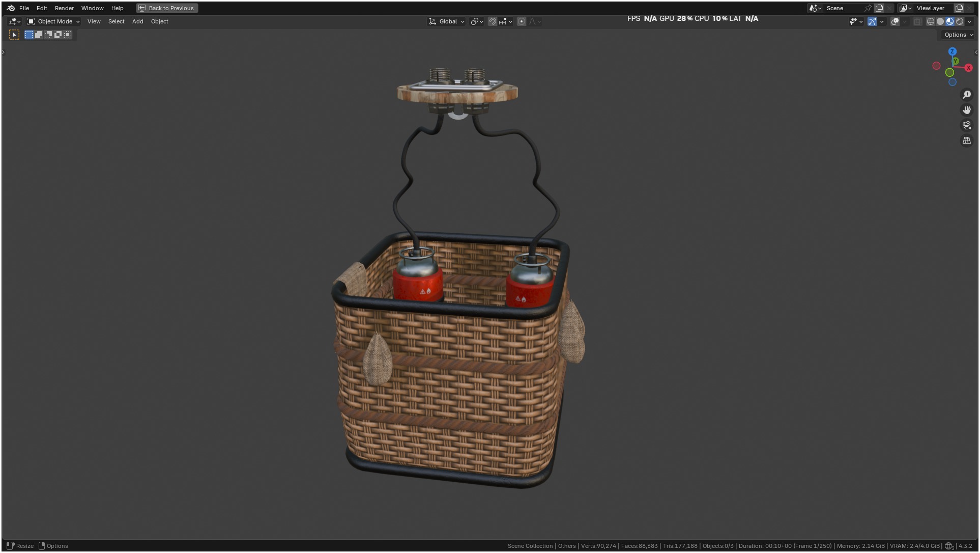Click the ViewLayer name field
Viewport: 980px width, 553px height.
coord(934,8)
